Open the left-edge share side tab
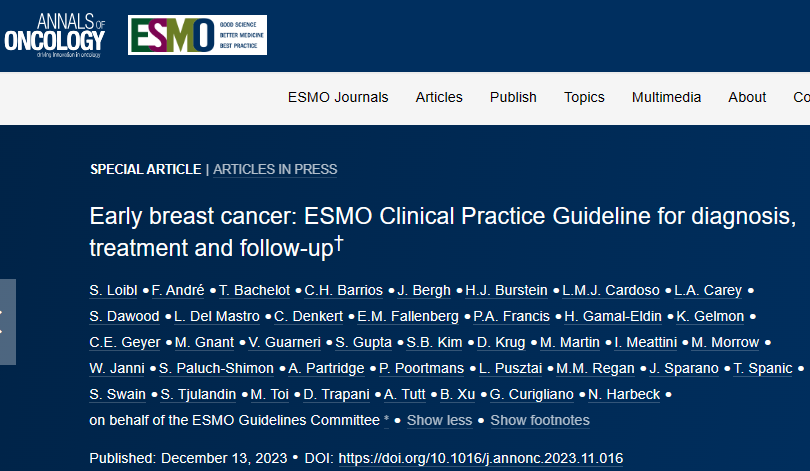 tap(8, 322)
